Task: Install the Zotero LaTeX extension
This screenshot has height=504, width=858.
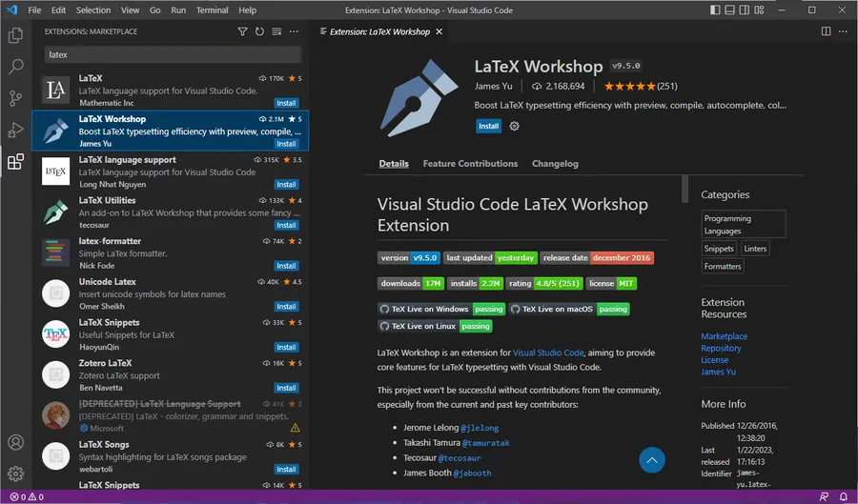Action: click(286, 388)
